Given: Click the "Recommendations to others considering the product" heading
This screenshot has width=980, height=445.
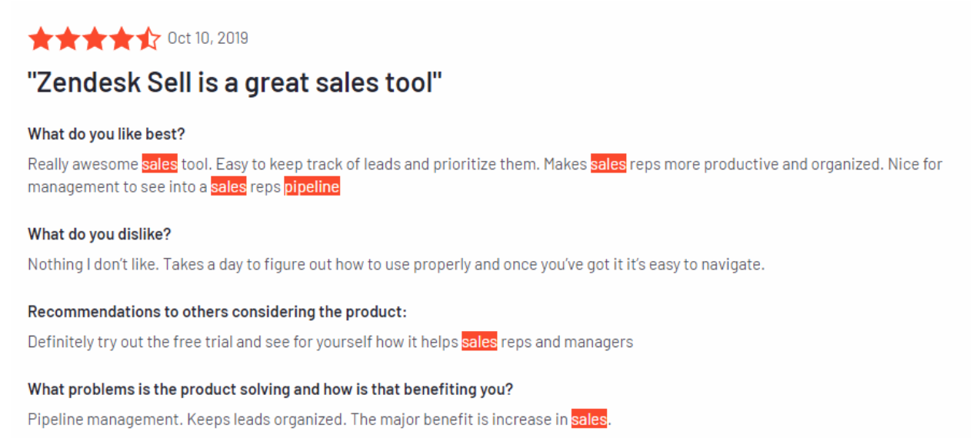Looking at the screenshot, I should click(x=217, y=312).
